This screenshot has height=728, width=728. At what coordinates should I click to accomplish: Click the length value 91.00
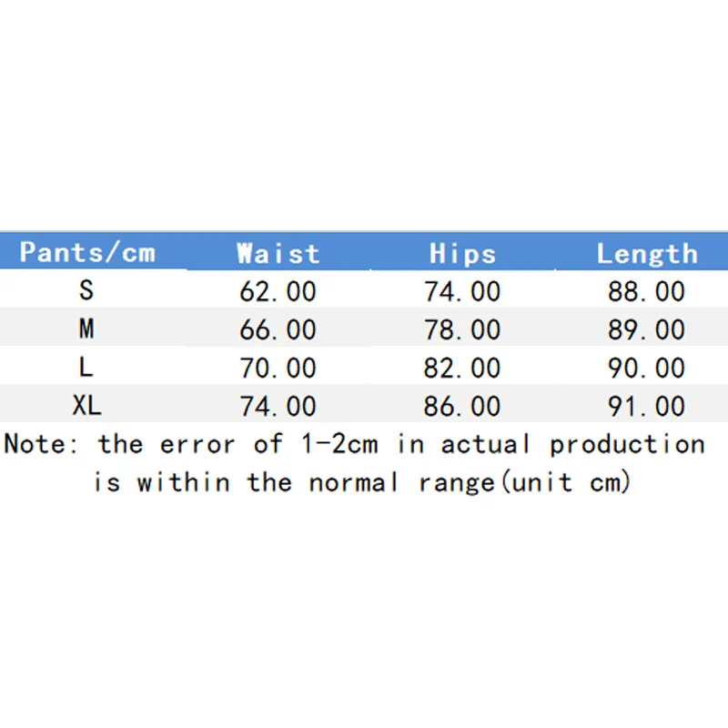pos(647,406)
